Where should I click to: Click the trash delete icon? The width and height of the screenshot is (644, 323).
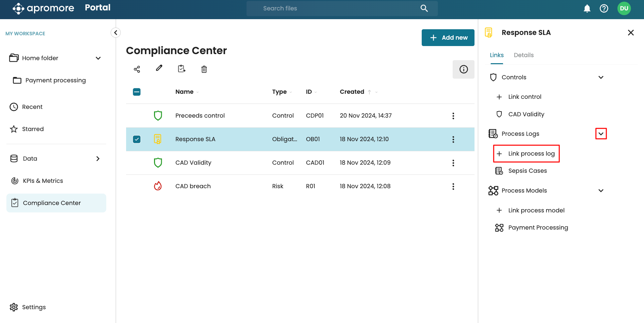point(204,69)
